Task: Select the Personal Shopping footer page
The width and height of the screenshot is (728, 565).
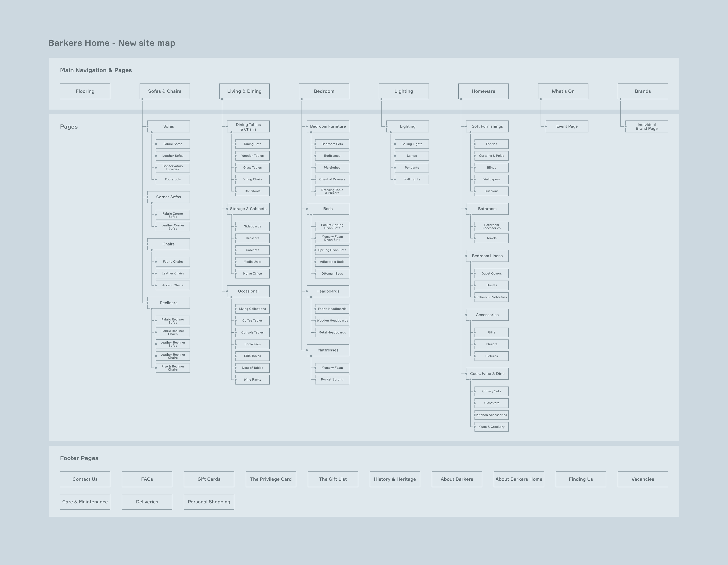Action: pyautogui.click(x=209, y=502)
